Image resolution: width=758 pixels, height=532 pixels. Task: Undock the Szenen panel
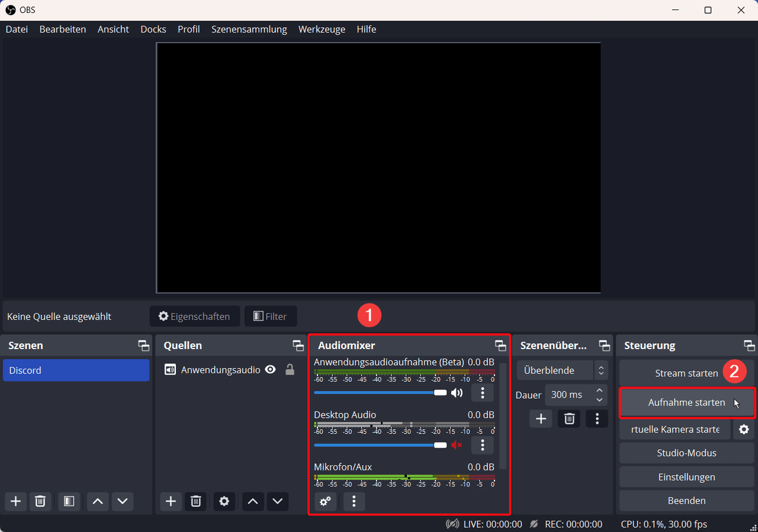click(143, 346)
